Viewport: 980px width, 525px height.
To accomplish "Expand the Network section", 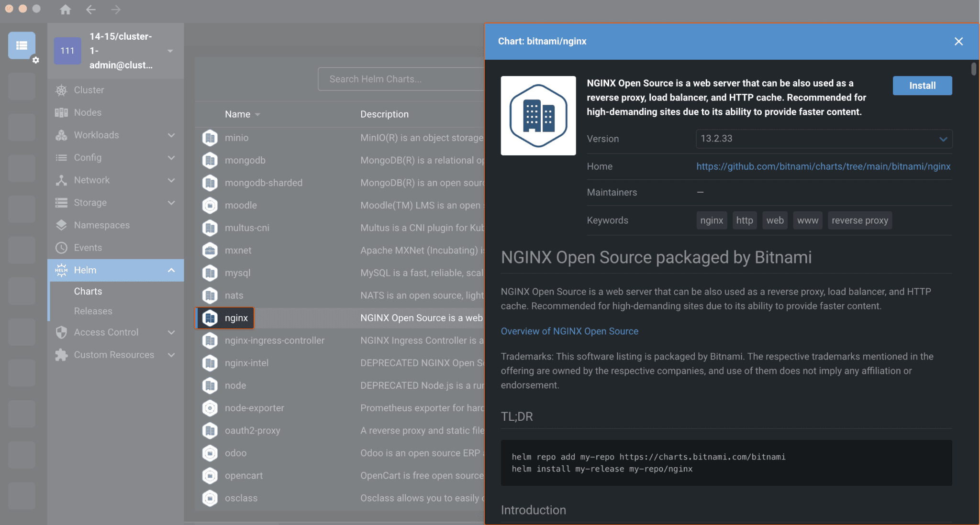I will (x=171, y=180).
